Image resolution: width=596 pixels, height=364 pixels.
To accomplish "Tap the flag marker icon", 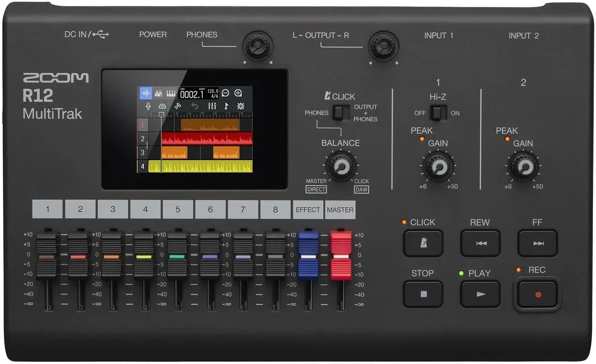I will [226, 106].
